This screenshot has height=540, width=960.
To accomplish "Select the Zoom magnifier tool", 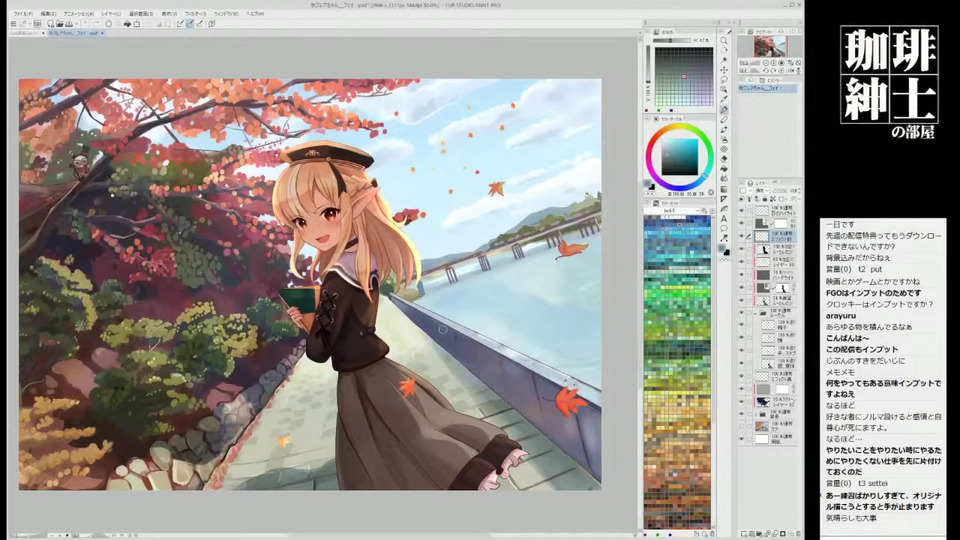I will tap(724, 40).
